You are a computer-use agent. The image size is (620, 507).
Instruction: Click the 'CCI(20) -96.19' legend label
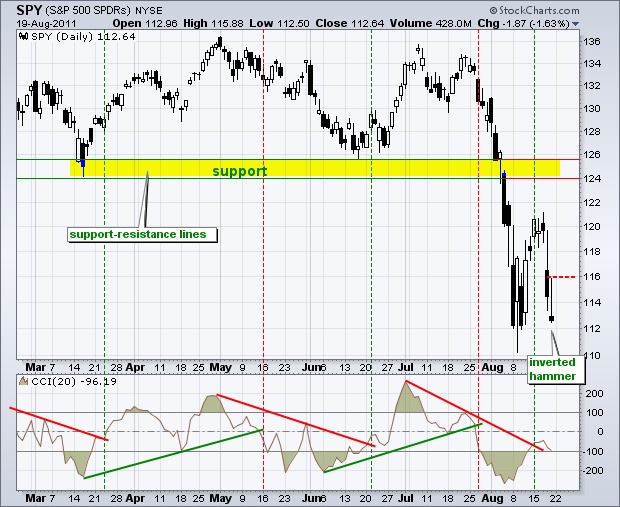pos(74,382)
